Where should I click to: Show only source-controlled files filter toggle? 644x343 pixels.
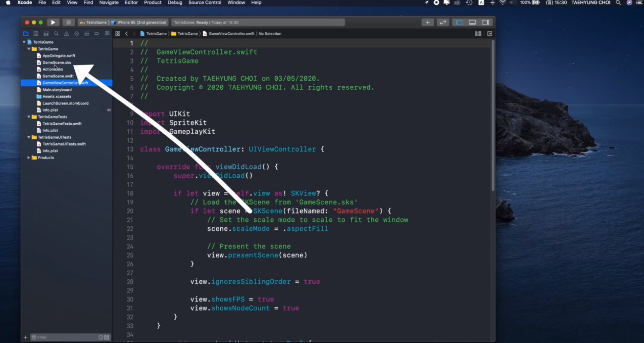107,337
